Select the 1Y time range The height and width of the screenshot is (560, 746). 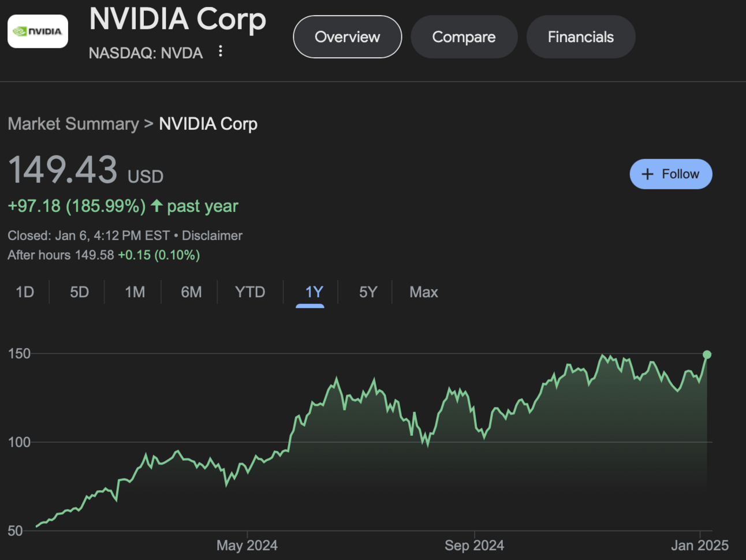tap(314, 292)
